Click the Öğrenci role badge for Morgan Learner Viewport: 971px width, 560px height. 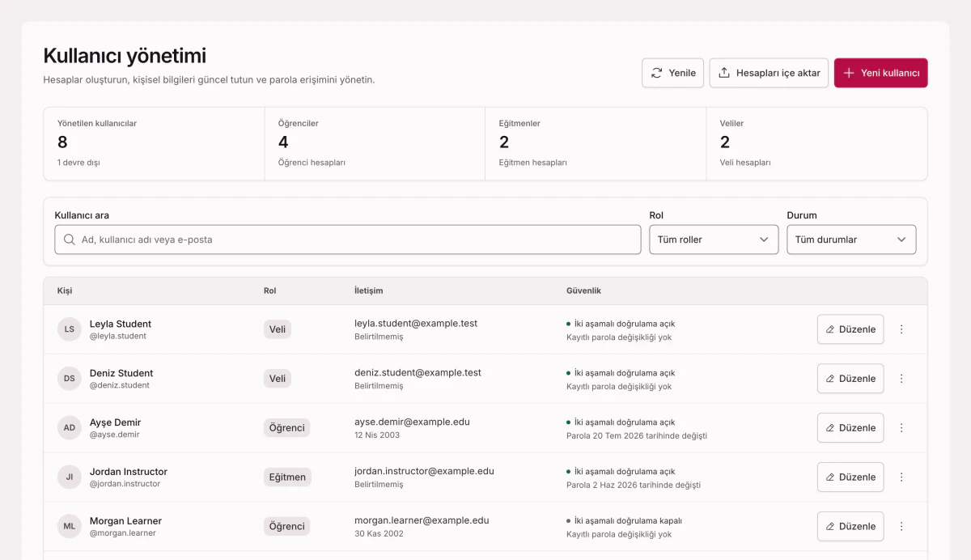pyautogui.click(x=286, y=527)
